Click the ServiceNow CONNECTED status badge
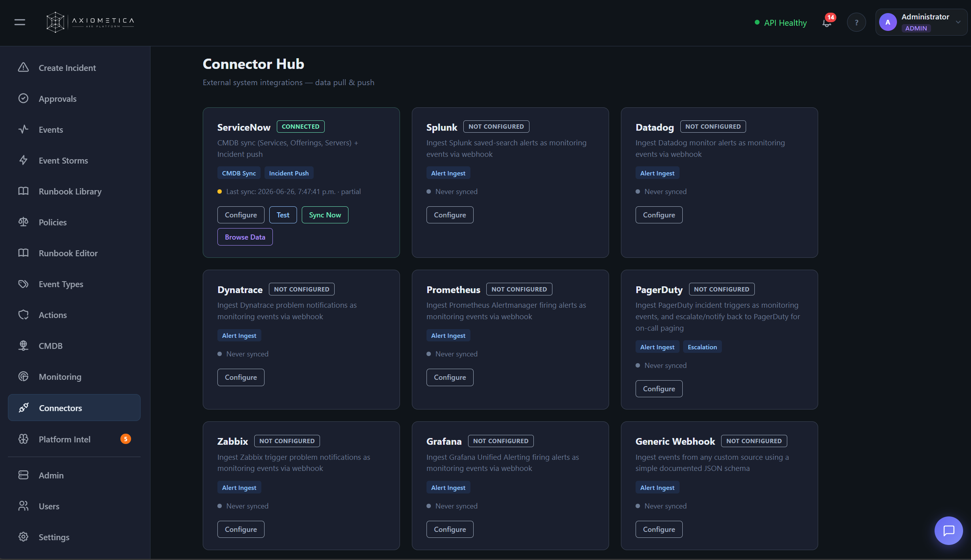Image resolution: width=971 pixels, height=560 pixels. pyautogui.click(x=301, y=126)
